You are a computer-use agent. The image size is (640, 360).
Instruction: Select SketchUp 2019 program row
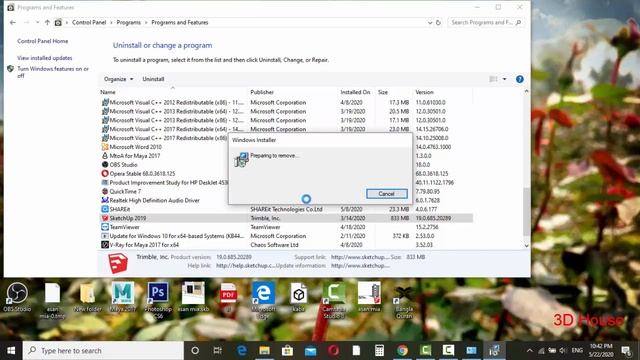pos(287,218)
